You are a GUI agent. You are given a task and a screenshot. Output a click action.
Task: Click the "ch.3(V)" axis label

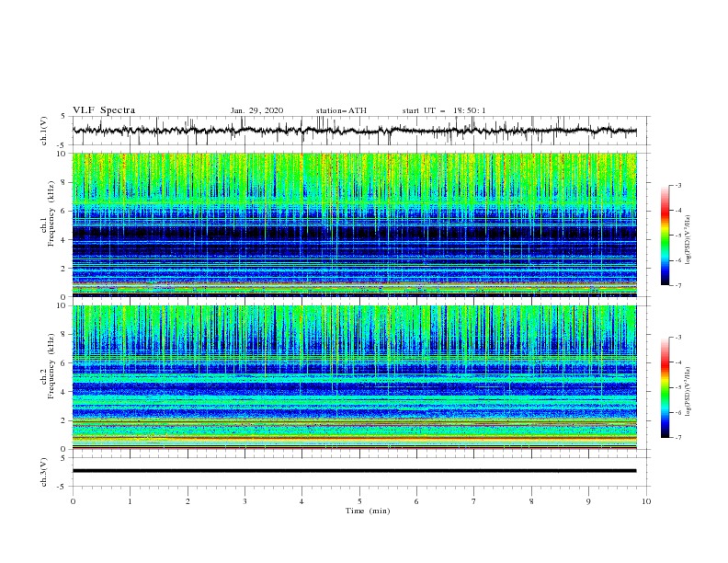pos(44,472)
